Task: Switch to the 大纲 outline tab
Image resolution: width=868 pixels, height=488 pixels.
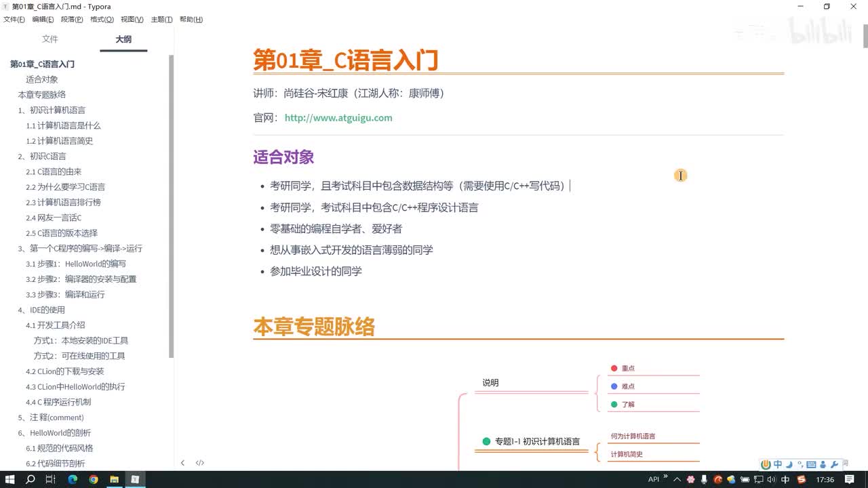Action: [123, 39]
